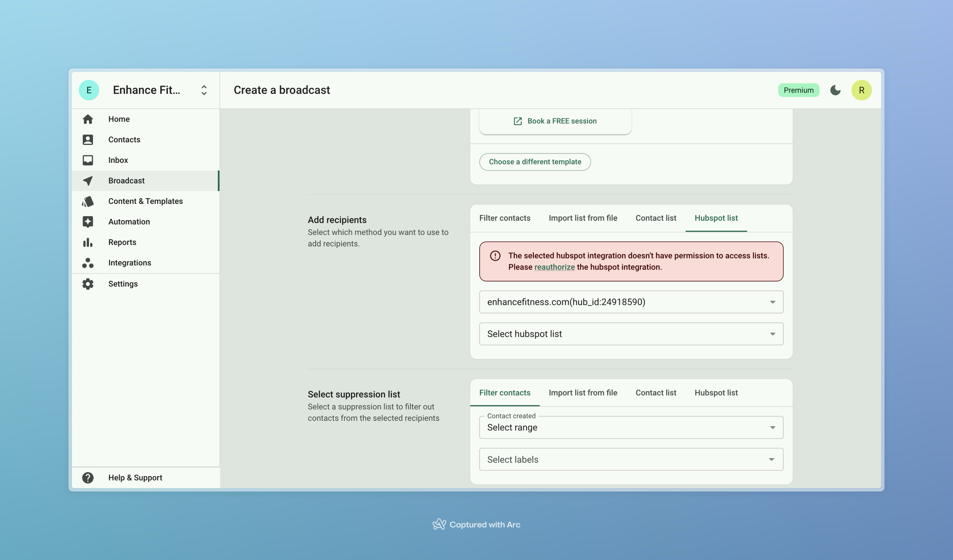This screenshot has width=953, height=560.
Task: Click the Inbox tray icon
Action: (x=88, y=160)
